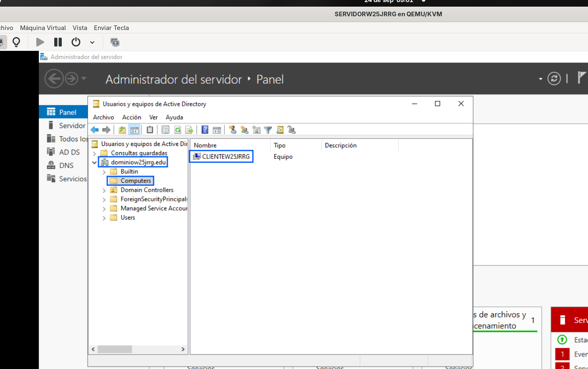588x369 pixels.
Task: Click the AD DS item in Server Manager sidebar
Action: [69, 152]
